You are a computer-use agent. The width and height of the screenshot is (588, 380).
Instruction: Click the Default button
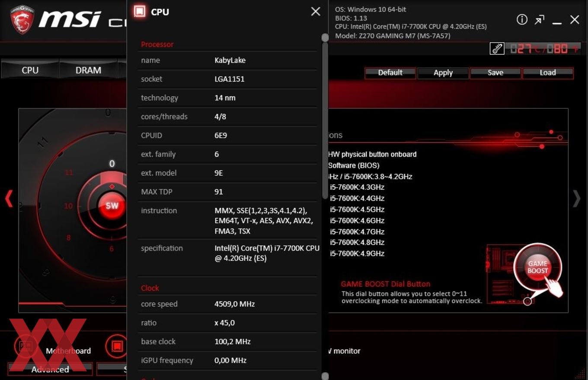tap(390, 73)
